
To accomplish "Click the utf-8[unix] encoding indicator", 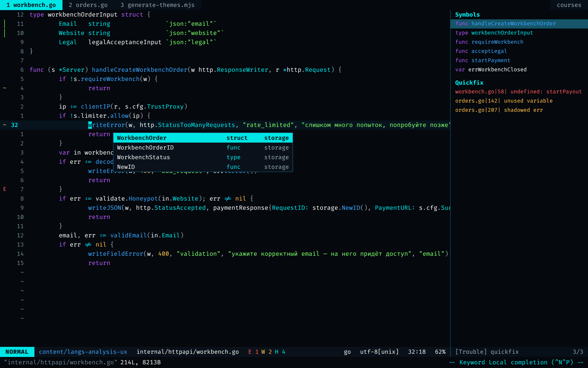I will pyautogui.click(x=379, y=352).
